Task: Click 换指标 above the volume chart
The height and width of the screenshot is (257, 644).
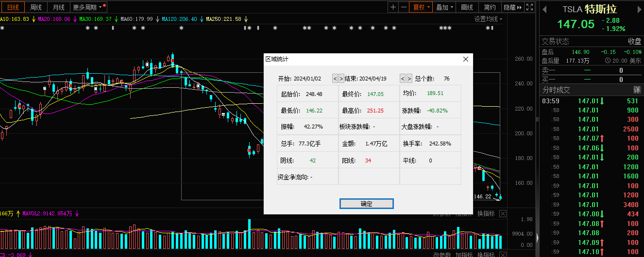Action: (x=486, y=213)
